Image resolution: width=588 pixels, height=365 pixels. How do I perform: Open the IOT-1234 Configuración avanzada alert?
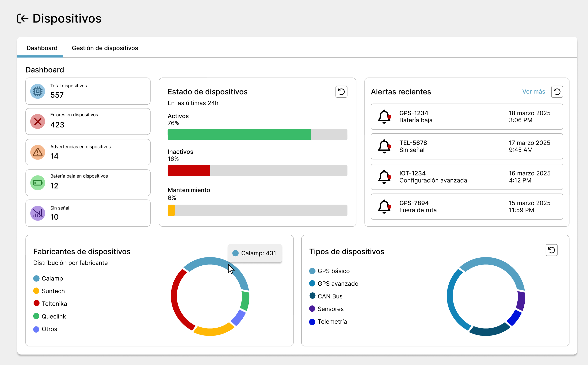466,177
